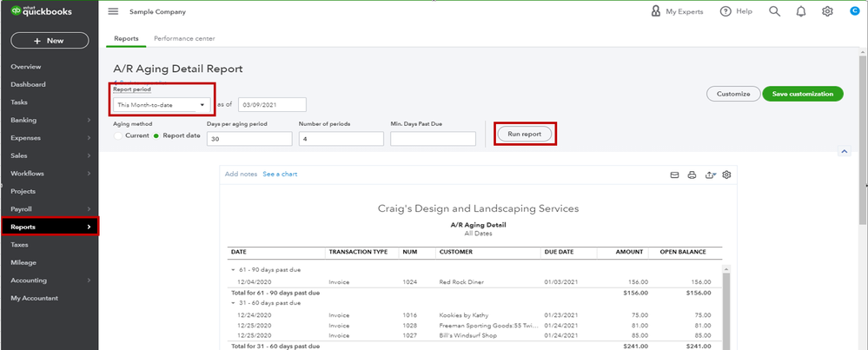
Task: Email the report via envelope icon
Action: pos(674,175)
